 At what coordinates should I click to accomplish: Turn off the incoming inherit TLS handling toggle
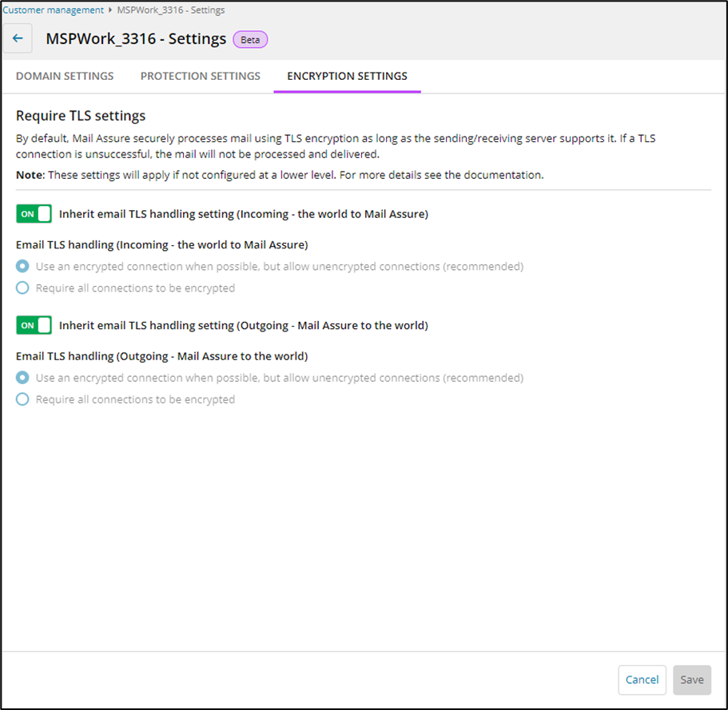click(33, 213)
